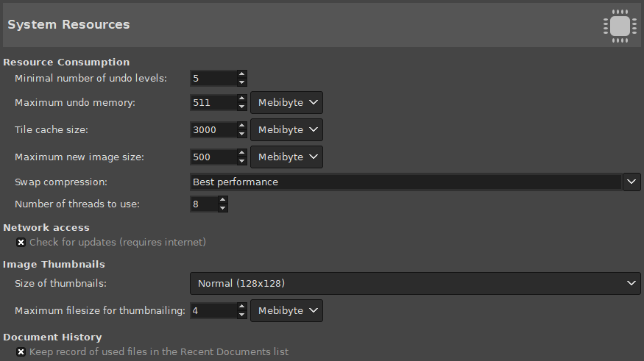
Task: Open Tile cache size unit dropdown
Action: [x=286, y=129]
